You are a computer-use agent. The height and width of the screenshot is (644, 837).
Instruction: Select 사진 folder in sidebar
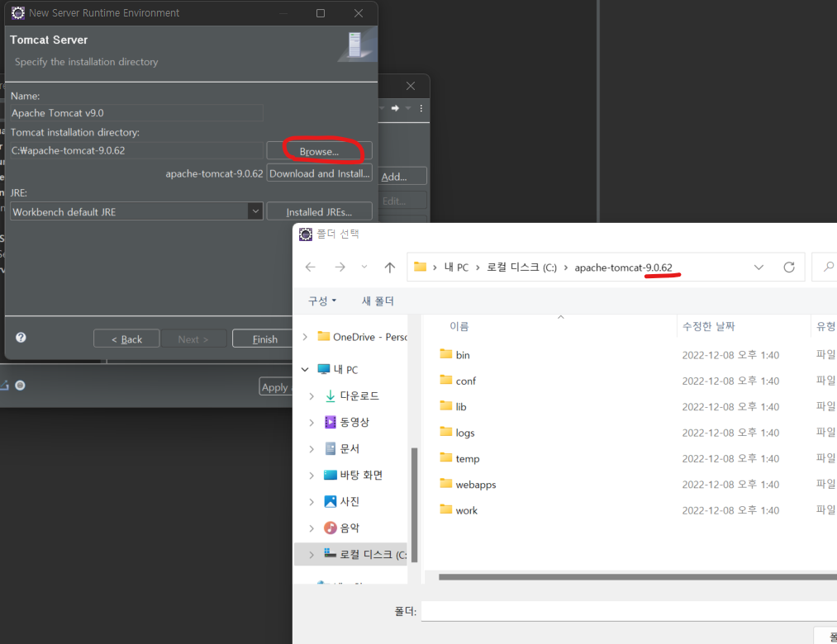342,501
